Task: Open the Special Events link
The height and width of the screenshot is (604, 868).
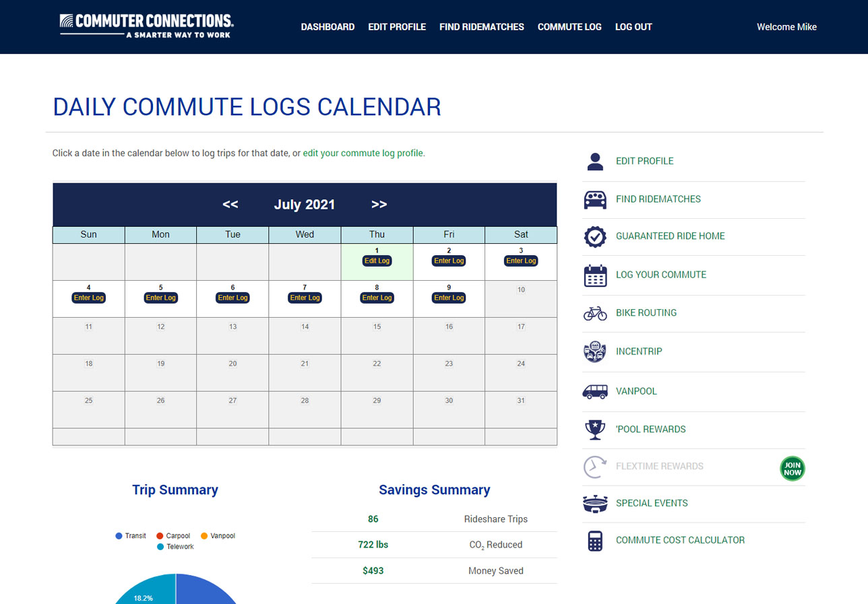Action: (652, 503)
